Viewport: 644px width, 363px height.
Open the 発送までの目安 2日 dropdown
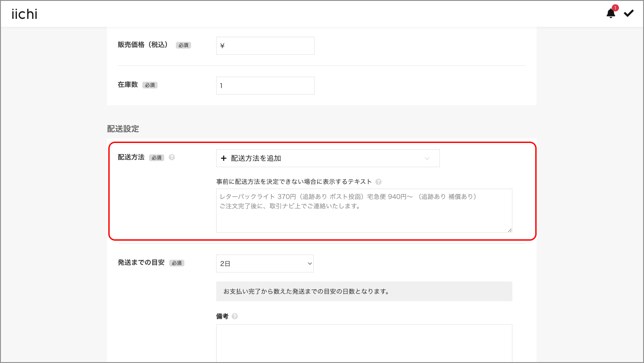tap(265, 264)
